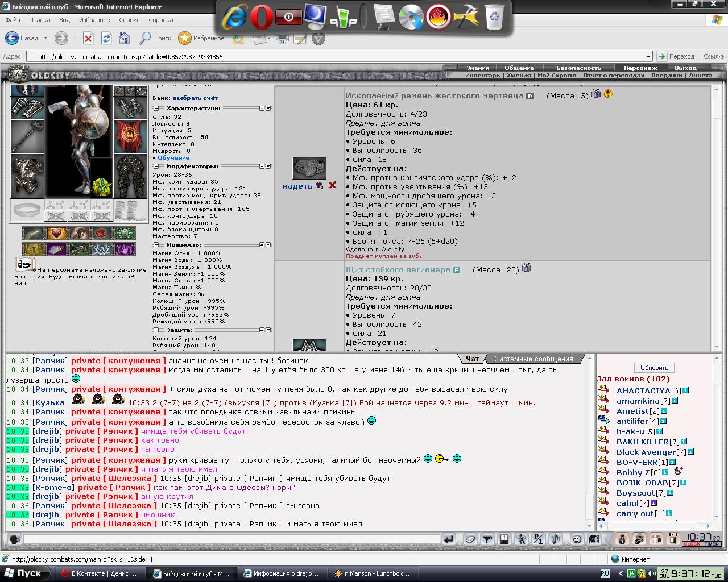Open the Файл menu

(13, 20)
